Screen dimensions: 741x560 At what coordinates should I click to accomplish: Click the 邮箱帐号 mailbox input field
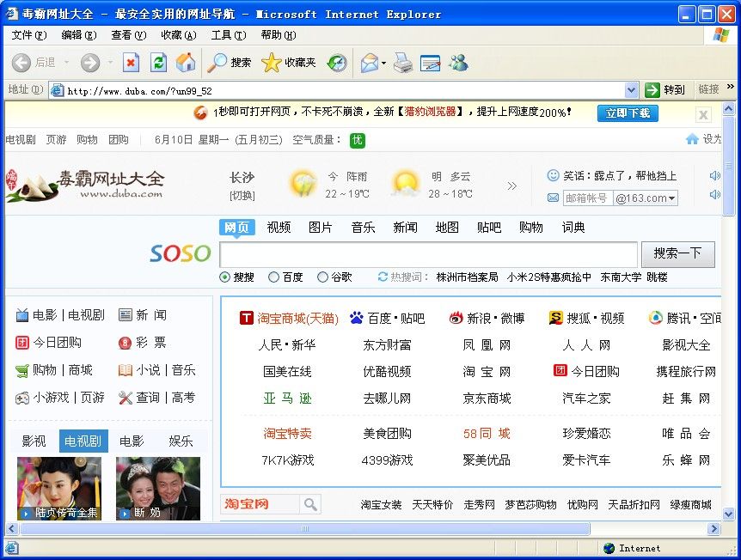click(588, 198)
